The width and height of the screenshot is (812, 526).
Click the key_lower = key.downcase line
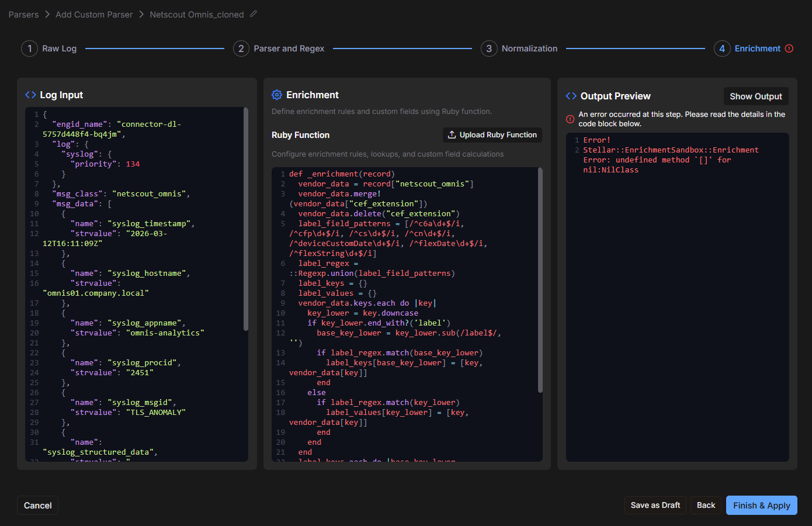point(363,313)
